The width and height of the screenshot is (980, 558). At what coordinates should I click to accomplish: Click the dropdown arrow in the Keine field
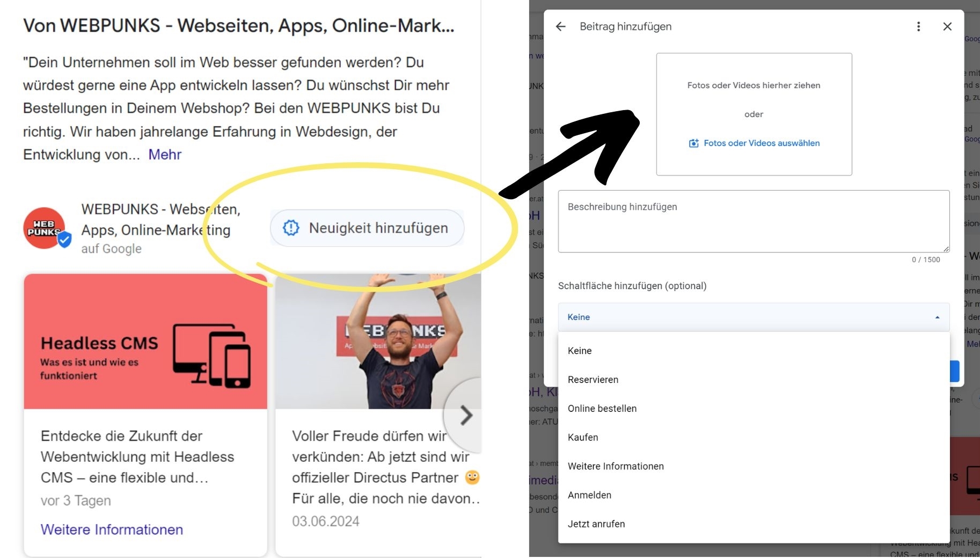937,317
